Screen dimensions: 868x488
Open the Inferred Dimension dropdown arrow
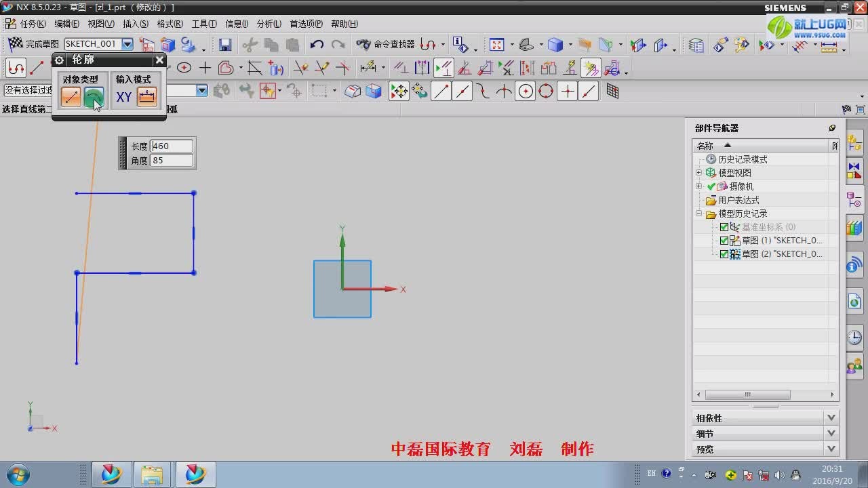tap(383, 68)
